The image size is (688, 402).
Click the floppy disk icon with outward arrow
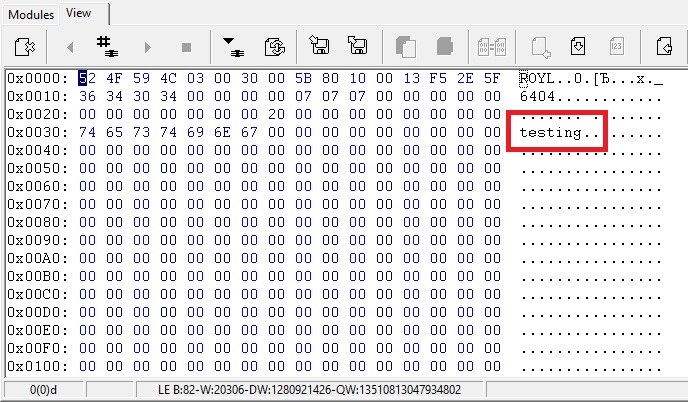click(357, 45)
